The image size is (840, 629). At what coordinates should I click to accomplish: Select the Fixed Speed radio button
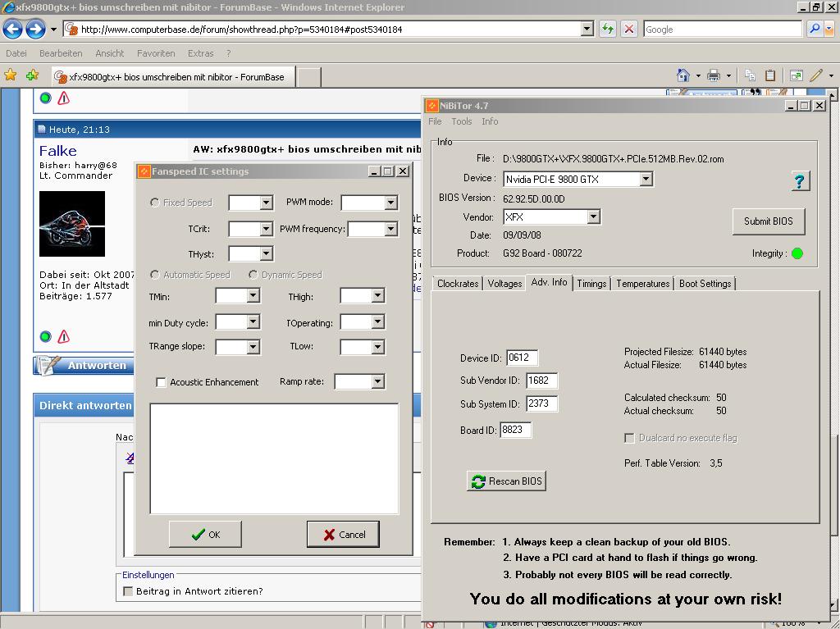pyautogui.click(x=155, y=202)
